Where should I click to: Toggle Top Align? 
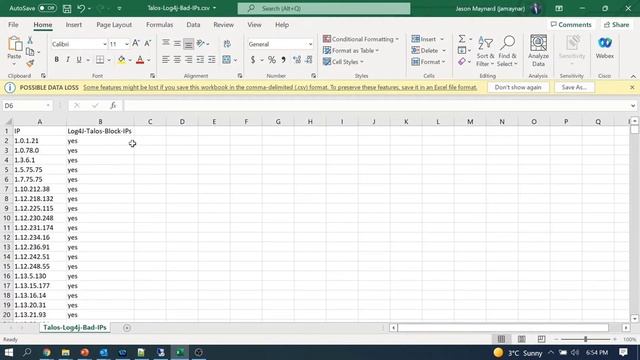[x=165, y=43]
